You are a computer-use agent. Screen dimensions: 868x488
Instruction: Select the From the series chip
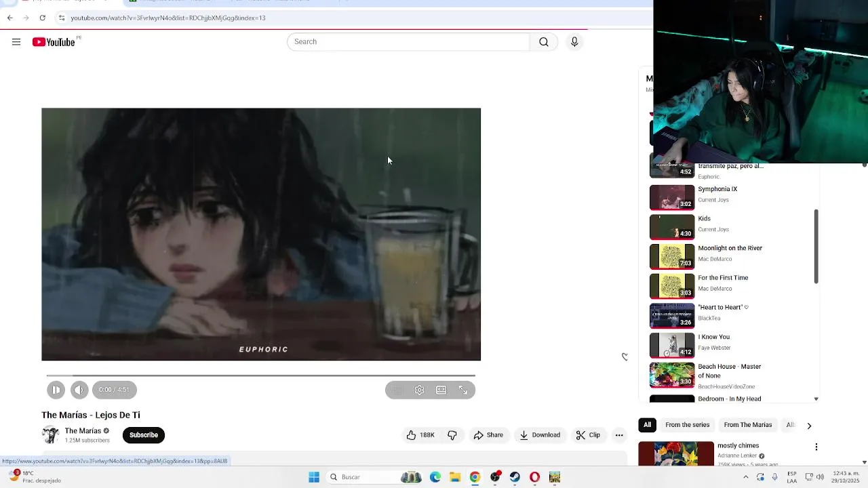coord(688,425)
